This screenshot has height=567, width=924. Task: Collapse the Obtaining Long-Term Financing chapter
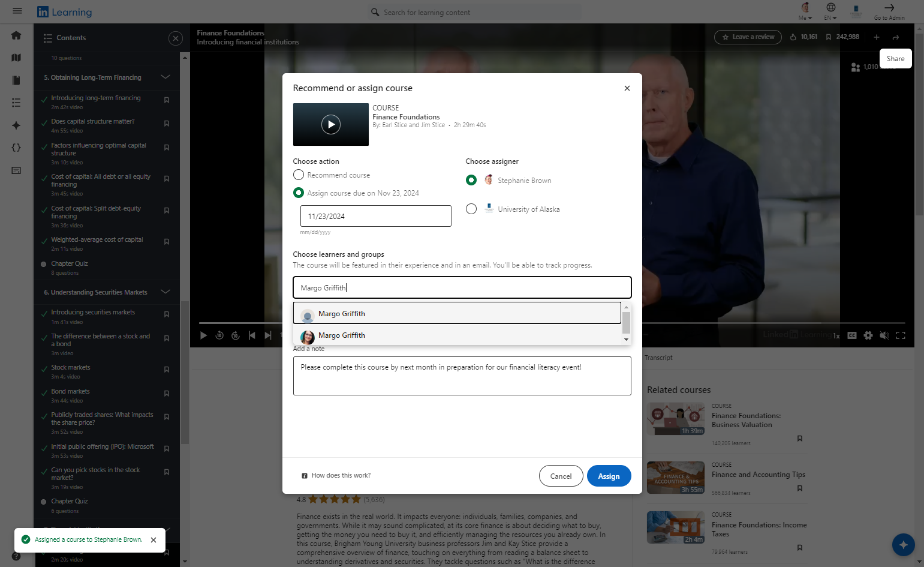tap(165, 77)
